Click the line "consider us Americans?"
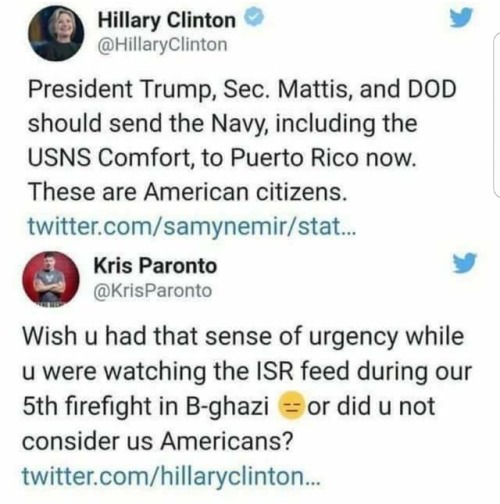500x504 pixels. [x=158, y=441]
